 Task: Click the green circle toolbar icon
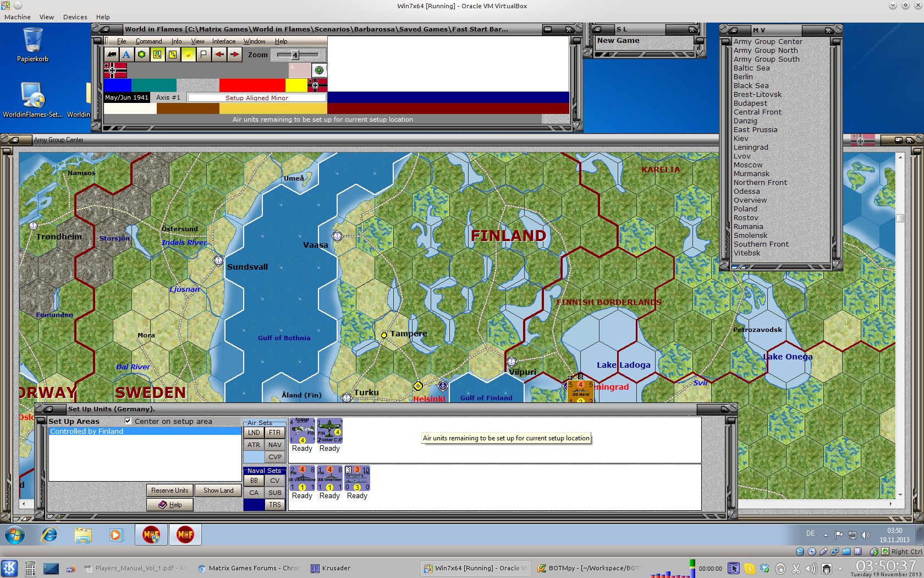pyautogui.click(x=142, y=54)
